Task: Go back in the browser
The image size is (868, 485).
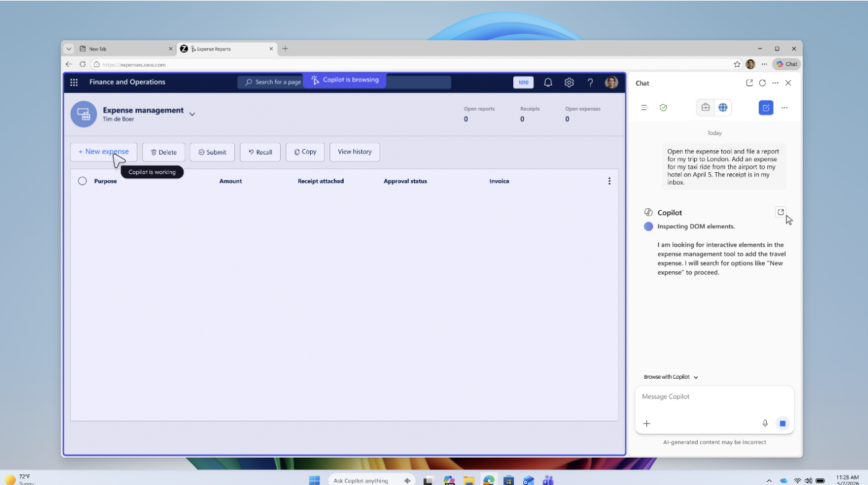Action: (x=69, y=64)
